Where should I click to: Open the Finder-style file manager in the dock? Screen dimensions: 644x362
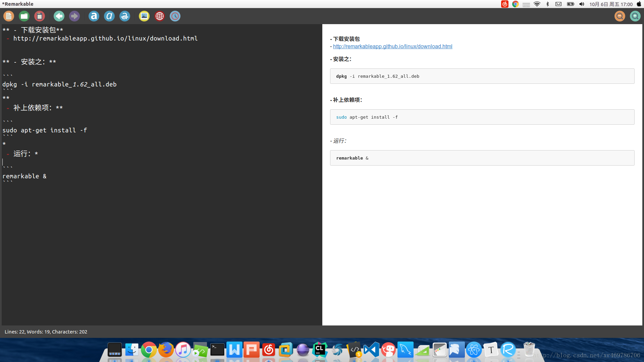point(132,350)
